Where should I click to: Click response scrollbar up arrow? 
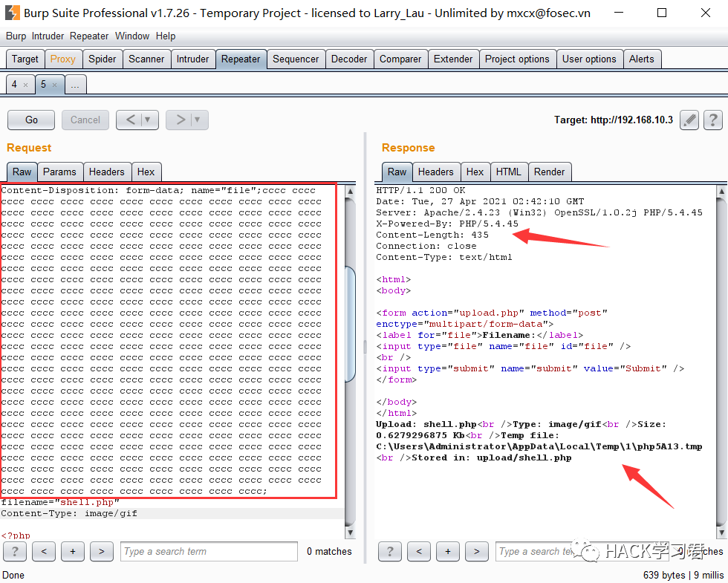click(x=721, y=191)
